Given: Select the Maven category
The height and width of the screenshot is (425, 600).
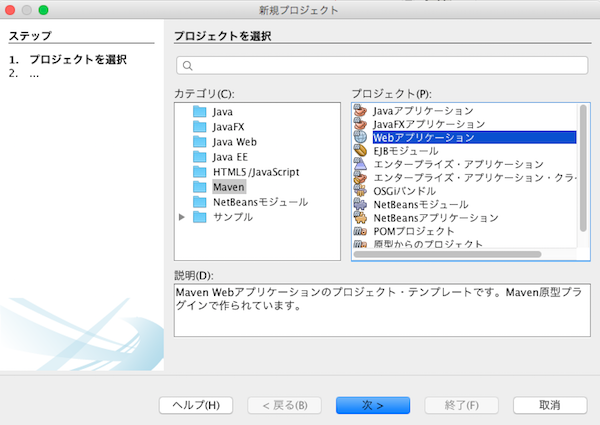Looking at the screenshot, I should [x=229, y=187].
